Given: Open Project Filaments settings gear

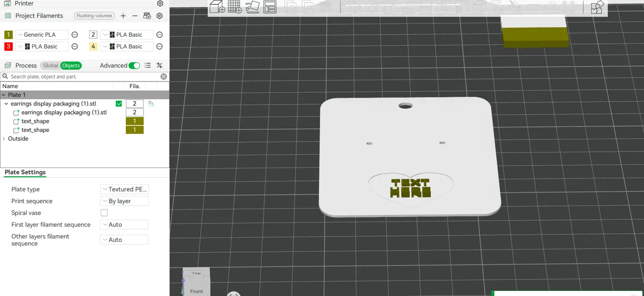Looking at the screenshot, I should coord(159,16).
